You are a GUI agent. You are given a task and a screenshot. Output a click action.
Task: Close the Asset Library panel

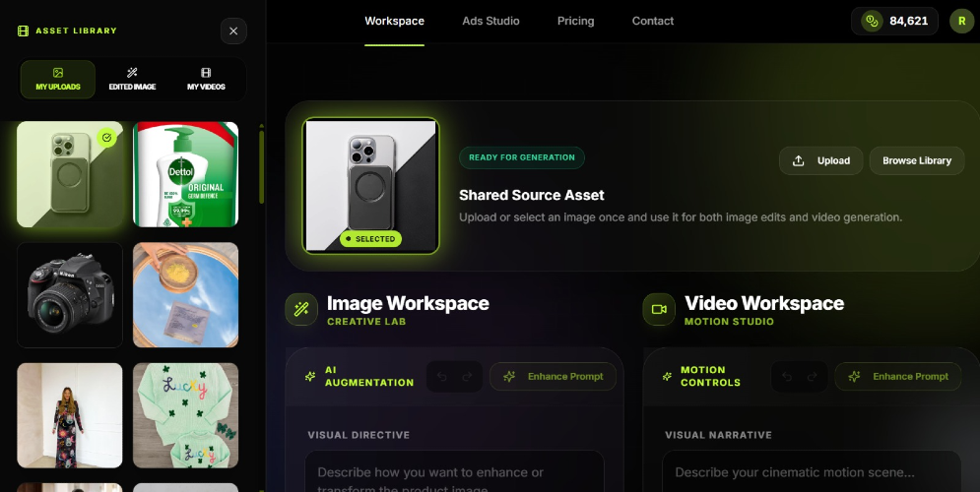233,31
